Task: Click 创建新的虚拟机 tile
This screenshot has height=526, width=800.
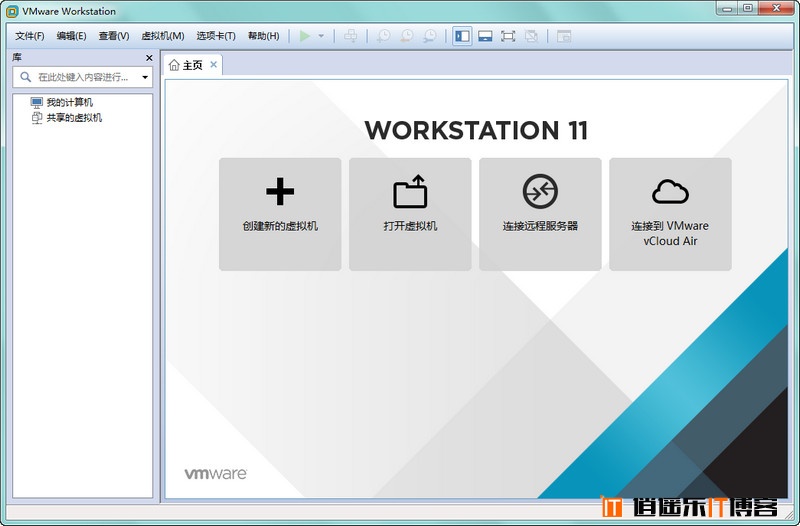Action: (280, 214)
